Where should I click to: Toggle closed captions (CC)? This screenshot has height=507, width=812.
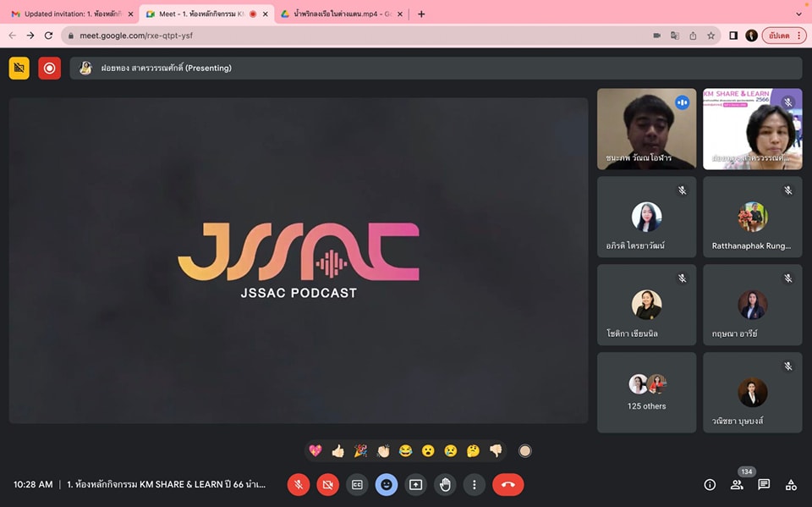tap(357, 484)
